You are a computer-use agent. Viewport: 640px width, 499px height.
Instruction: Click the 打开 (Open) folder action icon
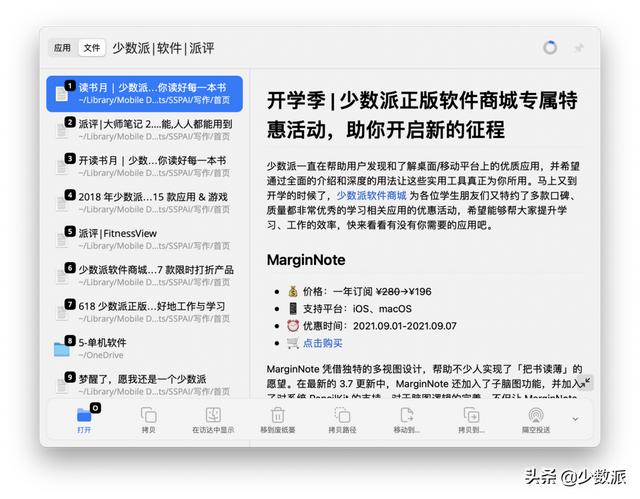pyautogui.click(x=84, y=415)
